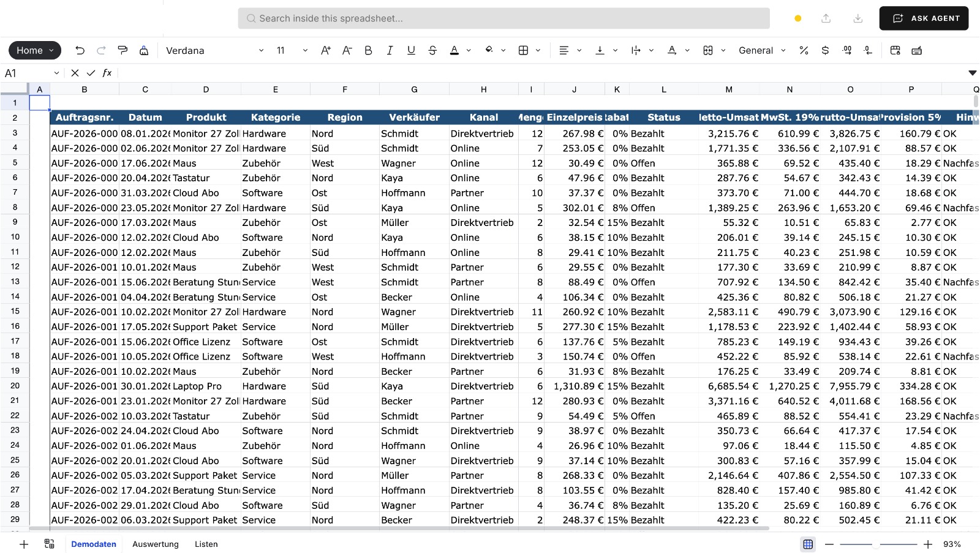Screen dimensions: 980x553
Task: Select column D header
Action: click(x=206, y=89)
